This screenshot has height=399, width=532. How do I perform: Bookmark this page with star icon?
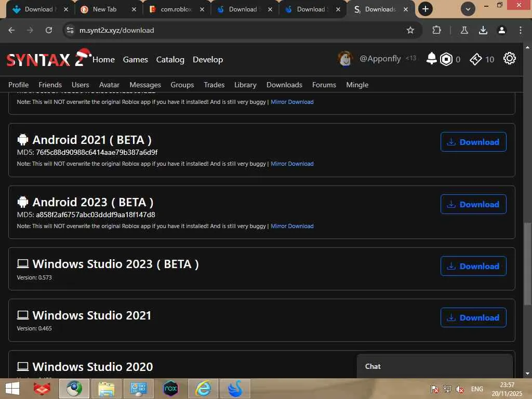point(410,30)
